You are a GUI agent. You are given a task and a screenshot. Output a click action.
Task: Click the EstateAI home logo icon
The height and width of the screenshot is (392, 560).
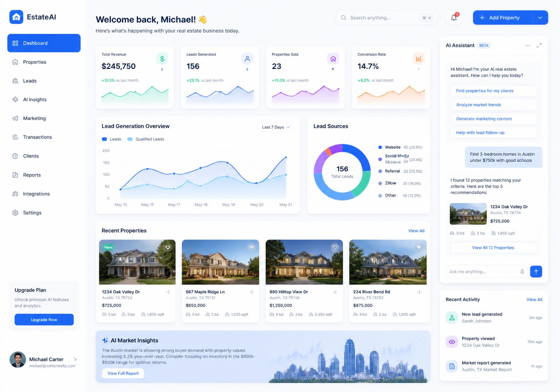click(16, 17)
